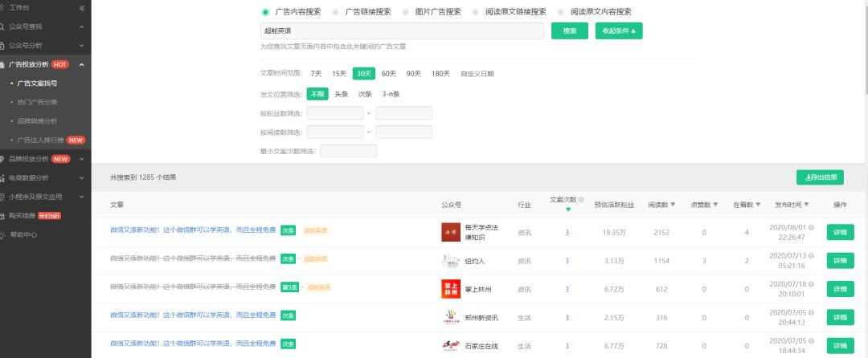Open 热门广告分类 submenu item
This screenshot has width=868, height=358.
(37, 102)
